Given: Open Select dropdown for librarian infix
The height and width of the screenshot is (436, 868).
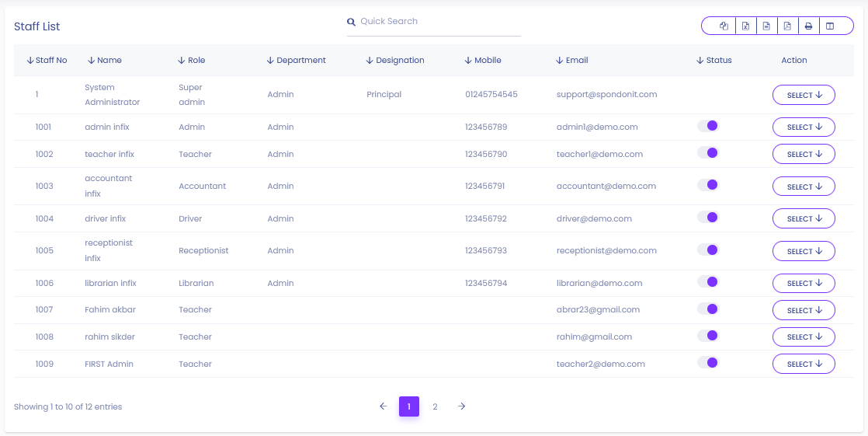Looking at the screenshot, I should pyautogui.click(x=804, y=283).
